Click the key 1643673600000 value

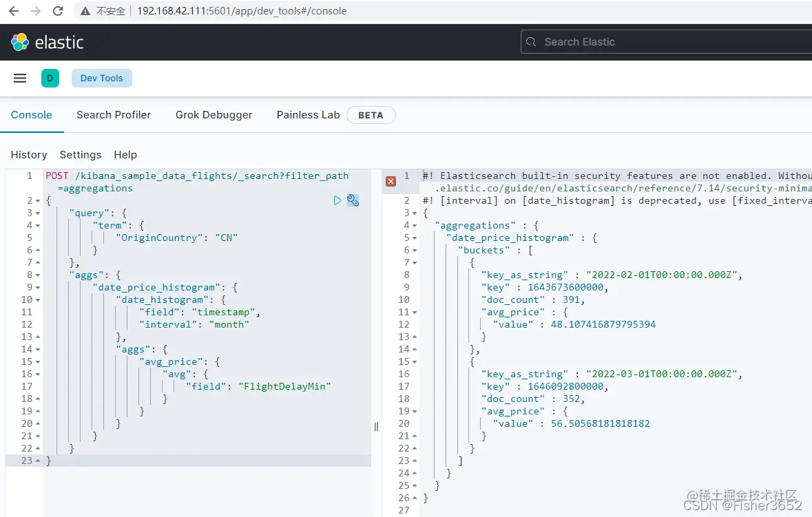(x=565, y=287)
